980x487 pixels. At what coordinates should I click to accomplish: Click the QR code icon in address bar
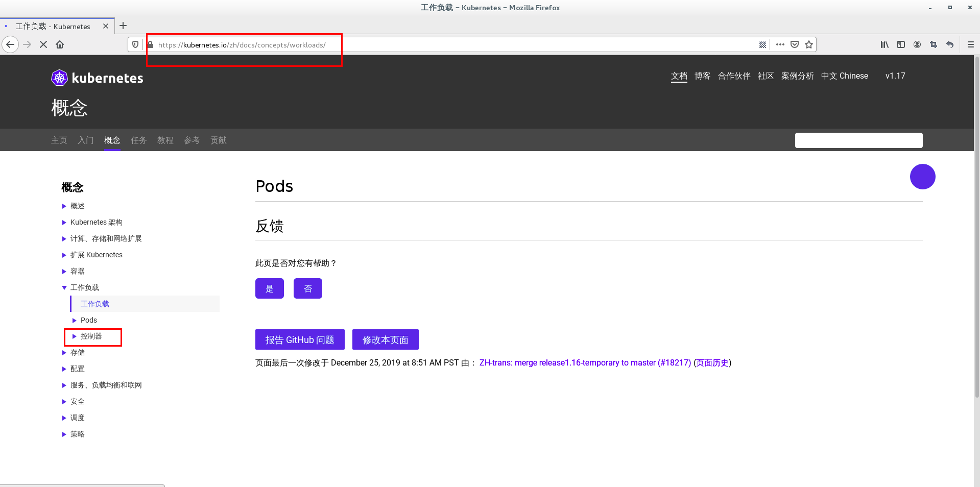pos(762,44)
